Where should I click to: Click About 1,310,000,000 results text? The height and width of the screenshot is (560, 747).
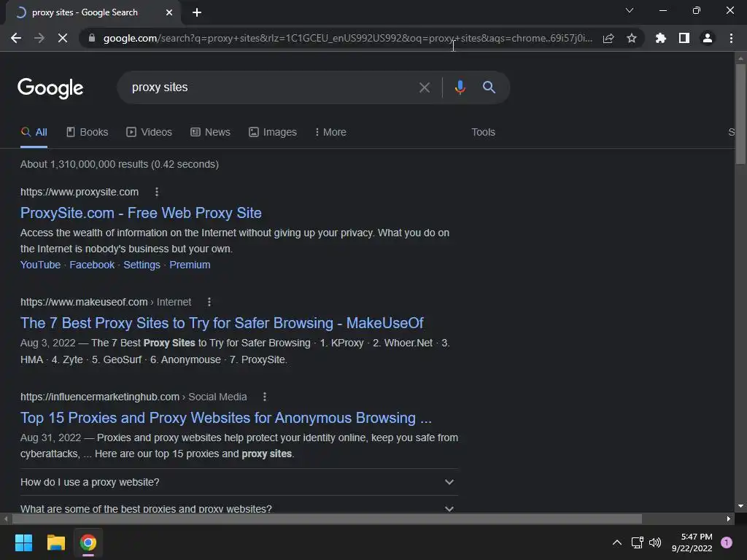(x=120, y=164)
